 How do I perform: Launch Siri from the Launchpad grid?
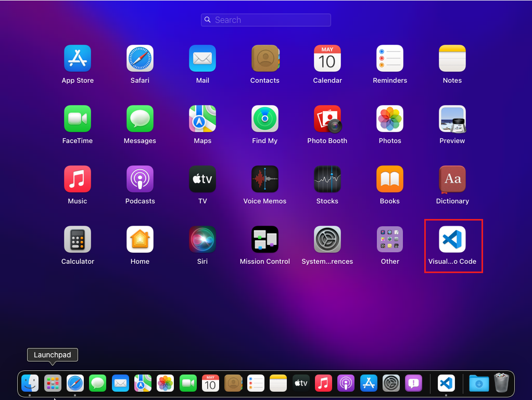[202, 240]
